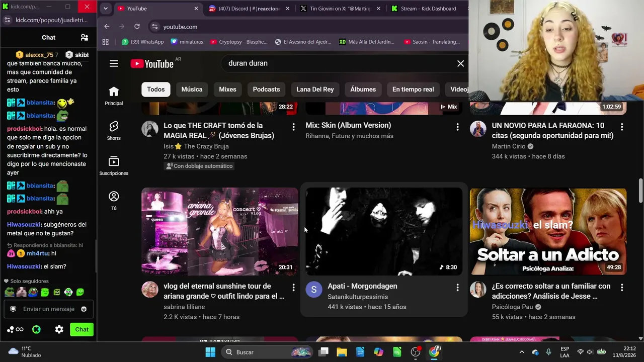
Task: Open the Tú section in the sidebar
Action: click(x=114, y=201)
